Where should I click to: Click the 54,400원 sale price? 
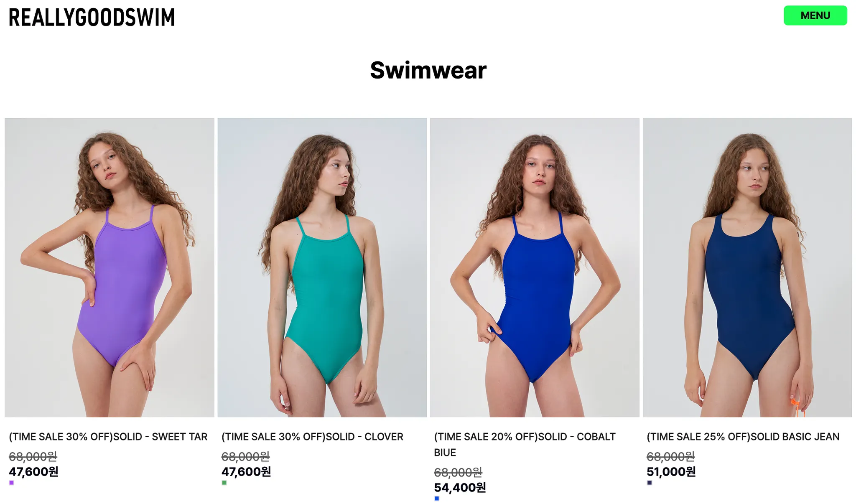(x=460, y=488)
